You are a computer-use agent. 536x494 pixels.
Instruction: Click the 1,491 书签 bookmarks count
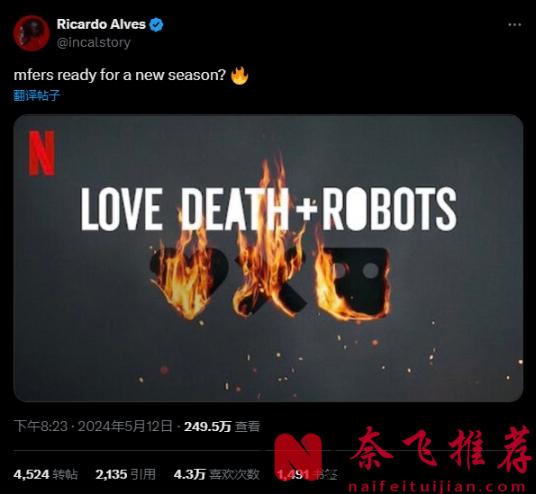tap(307, 475)
